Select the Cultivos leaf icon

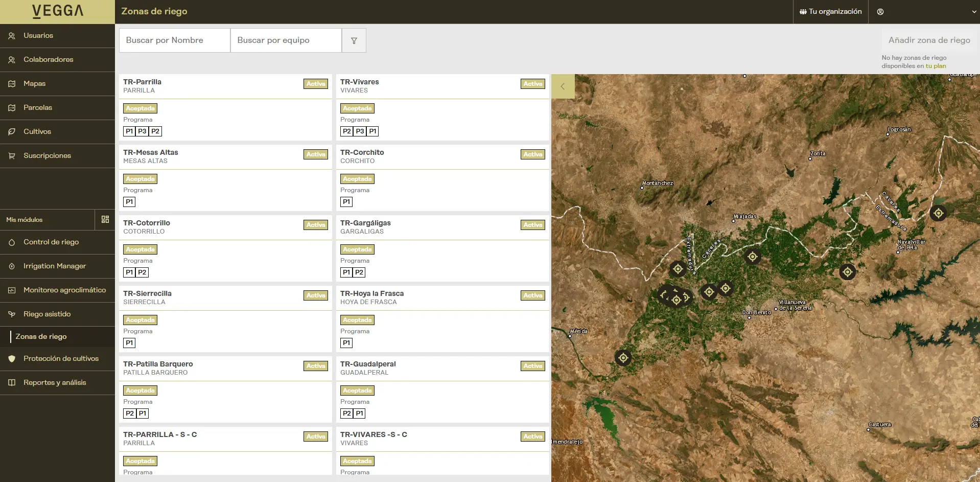(x=12, y=132)
